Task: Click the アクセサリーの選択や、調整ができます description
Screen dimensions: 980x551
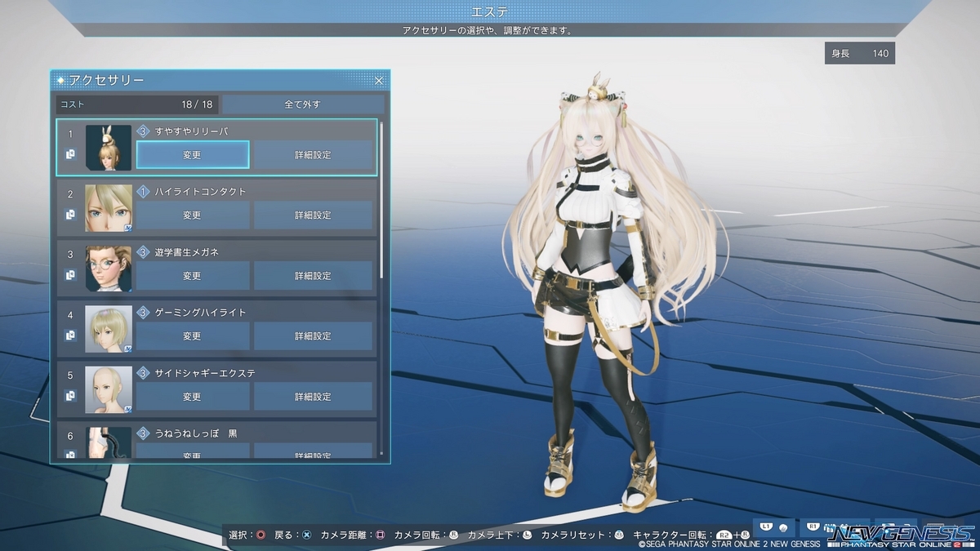Action: 487,30
